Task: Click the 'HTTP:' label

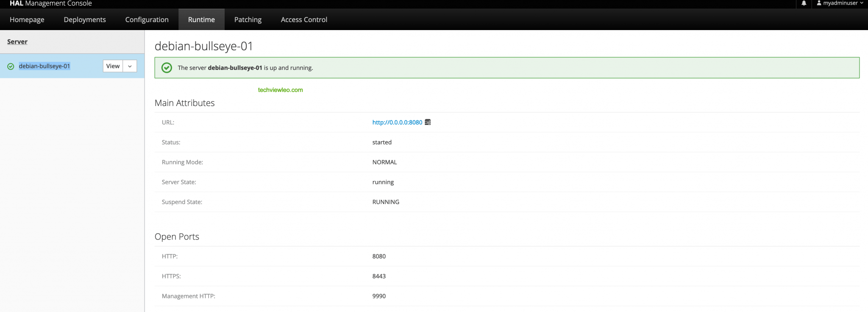Action: coord(170,256)
